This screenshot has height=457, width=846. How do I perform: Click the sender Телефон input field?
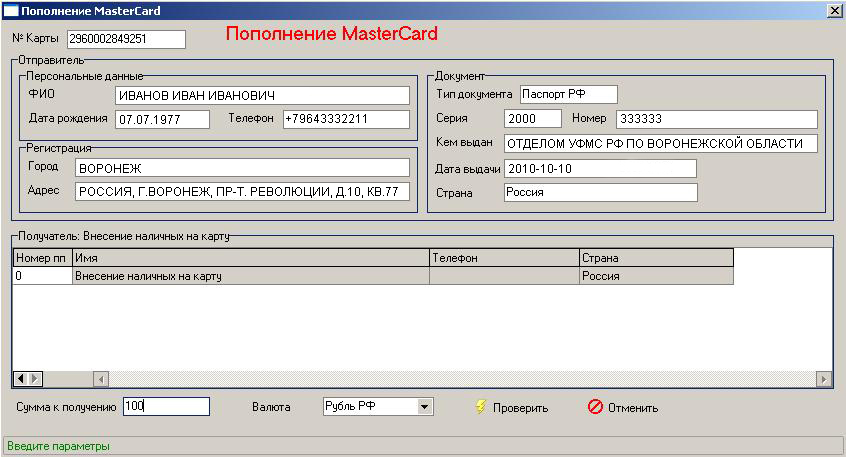click(346, 119)
